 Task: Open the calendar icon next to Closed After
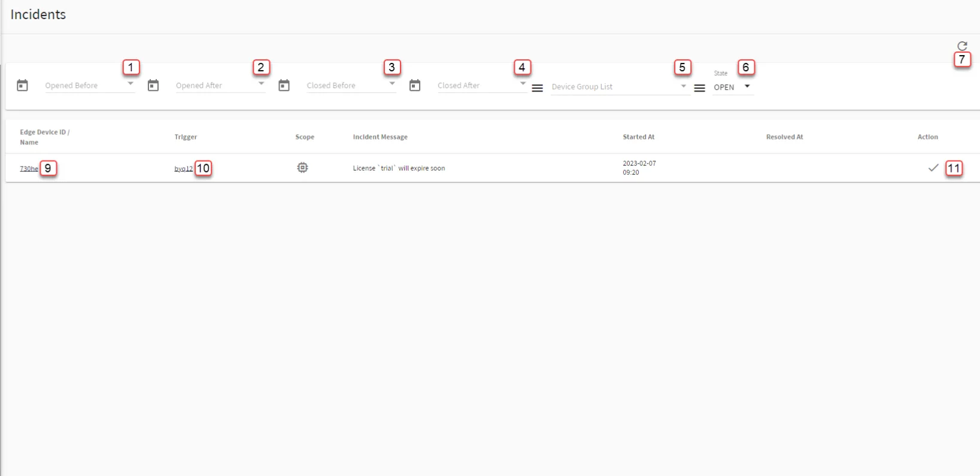coord(415,86)
